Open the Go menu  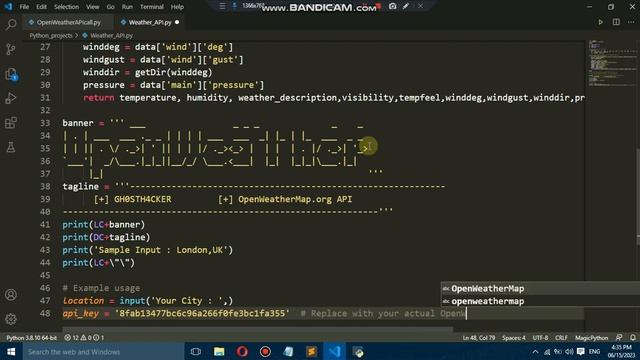pyautogui.click(x=111, y=7)
